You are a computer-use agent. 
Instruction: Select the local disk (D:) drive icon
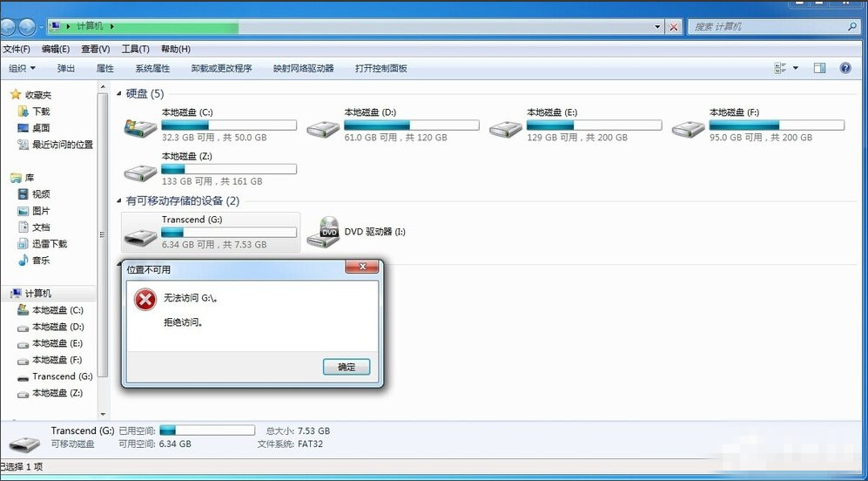coord(322,127)
